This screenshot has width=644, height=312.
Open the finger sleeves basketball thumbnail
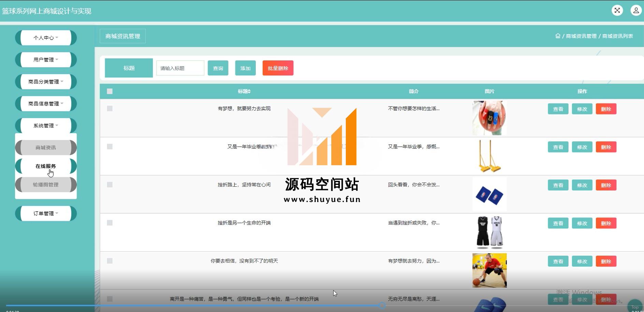click(x=489, y=118)
